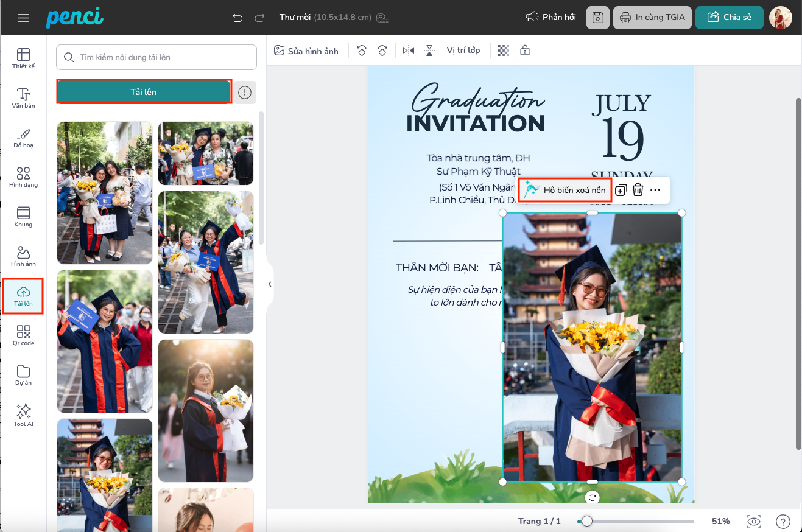Click the undo arrow in header
Viewport: 802px width, 532px height.
click(237, 18)
